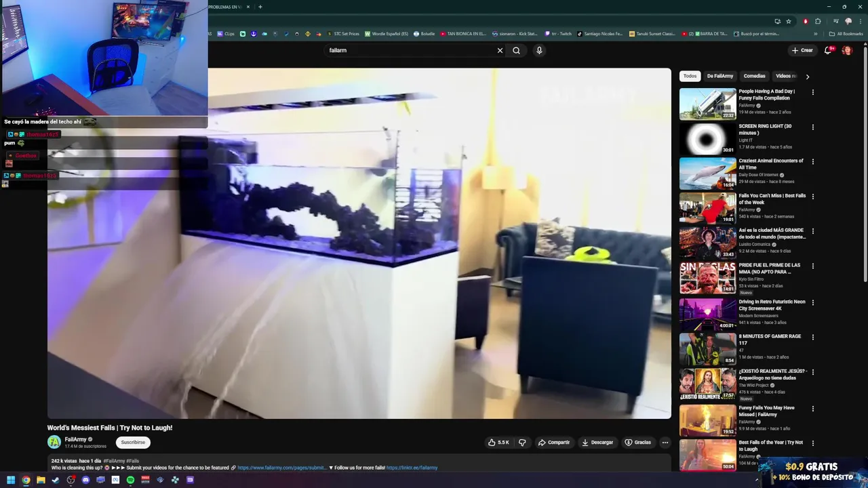This screenshot has height=488, width=868.
Task: Play People Having A Bad Day thumbnail
Action: click(707, 104)
